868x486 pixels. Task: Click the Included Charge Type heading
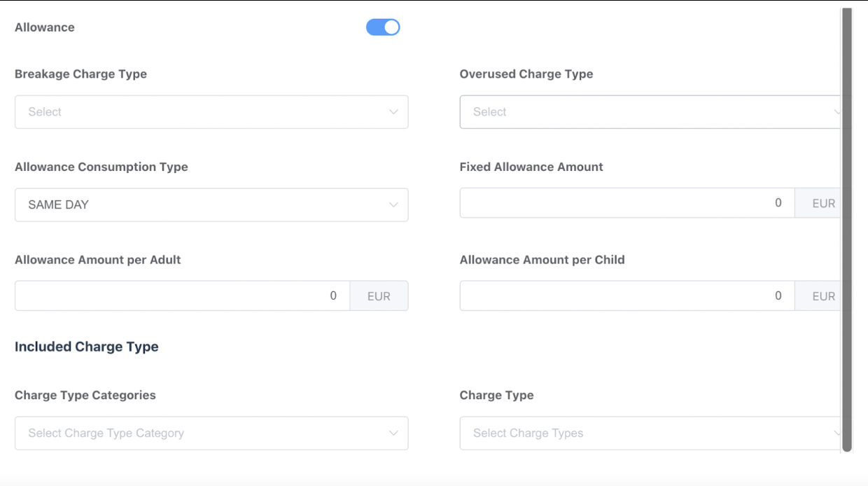(87, 347)
